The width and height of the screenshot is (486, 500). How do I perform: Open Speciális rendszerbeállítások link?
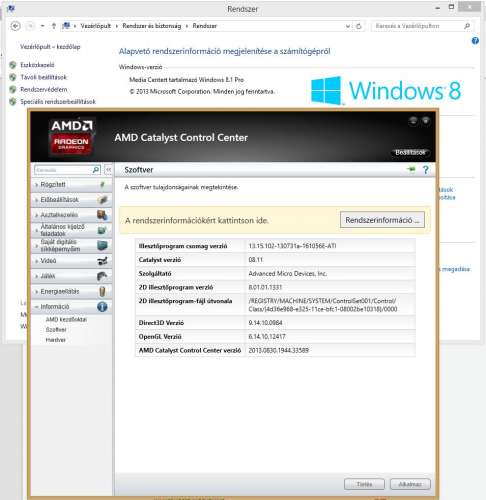[x=58, y=102]
